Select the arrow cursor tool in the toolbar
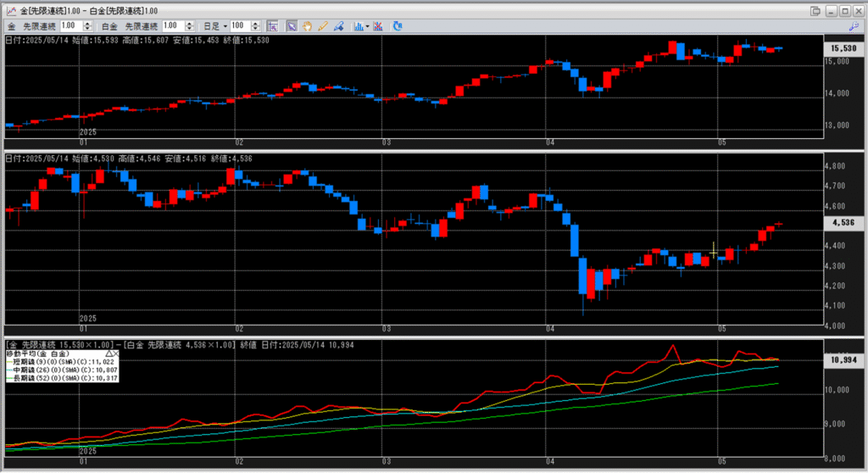 click(292, 26)
